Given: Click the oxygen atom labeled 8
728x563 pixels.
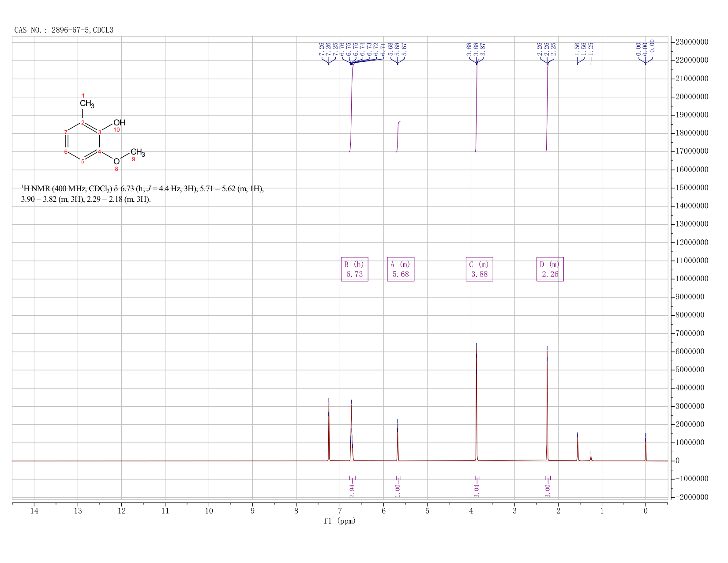Looking at the screenshot, I should coord(116,162).
